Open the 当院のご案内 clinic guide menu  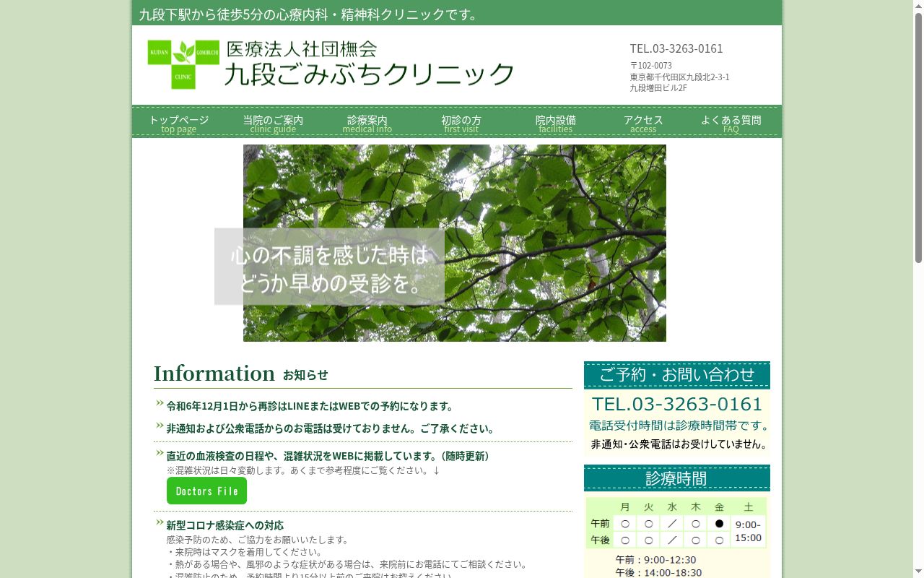tap(273, 124)
